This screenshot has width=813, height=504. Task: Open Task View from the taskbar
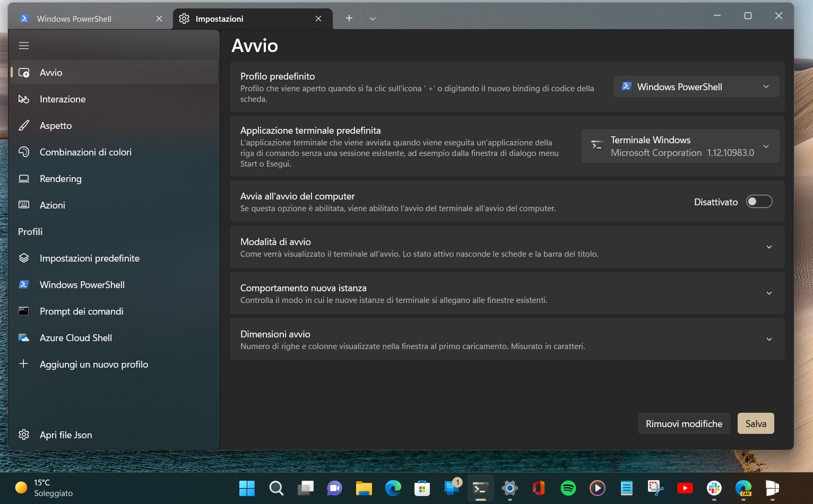coord(305,488)
